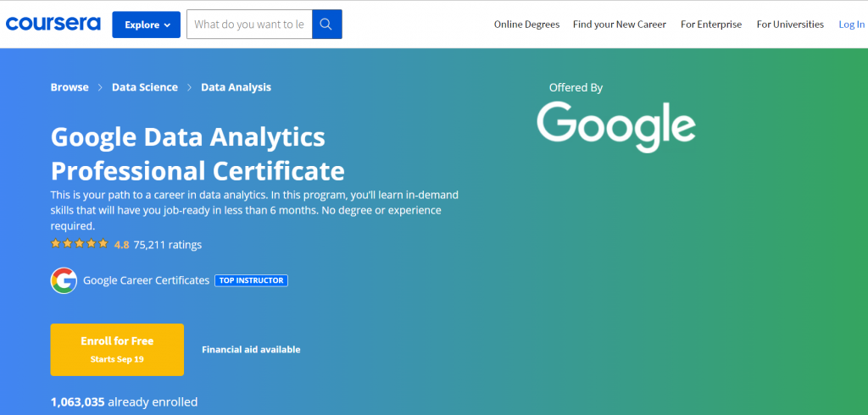Click the 75,211 ratings text
868x415 pixels.
click(167, 245)
